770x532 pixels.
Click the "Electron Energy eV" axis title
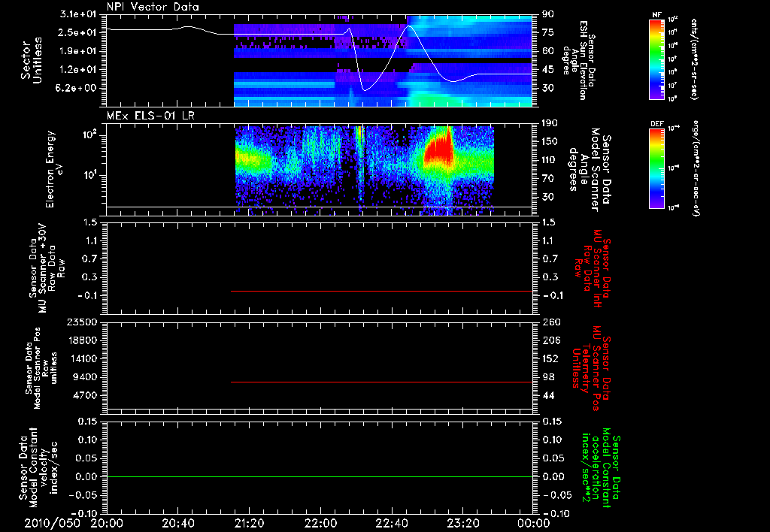pyautogui.click(x=54, y=169)
